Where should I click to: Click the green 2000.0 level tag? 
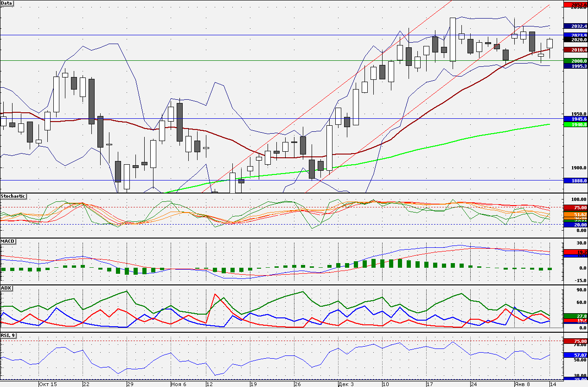[575, 61]
